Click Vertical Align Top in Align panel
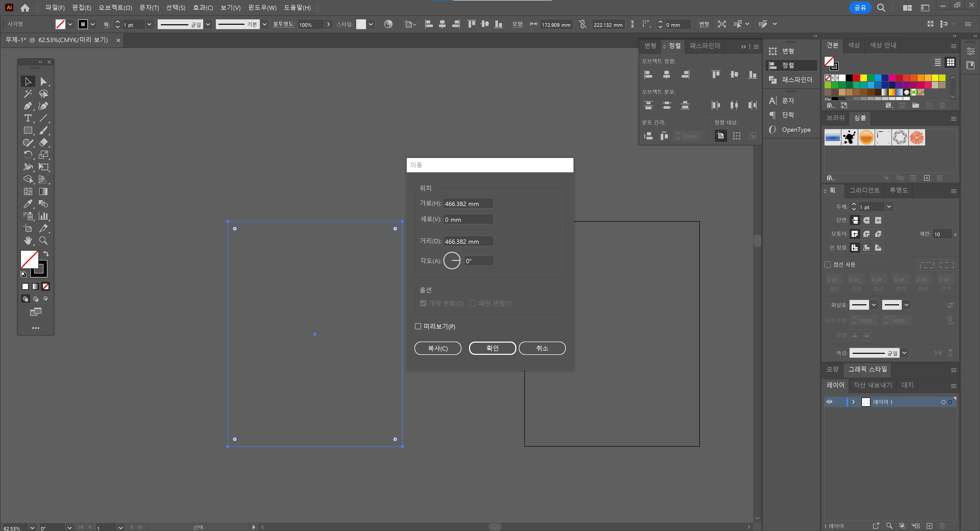 (x=716, y=75)
